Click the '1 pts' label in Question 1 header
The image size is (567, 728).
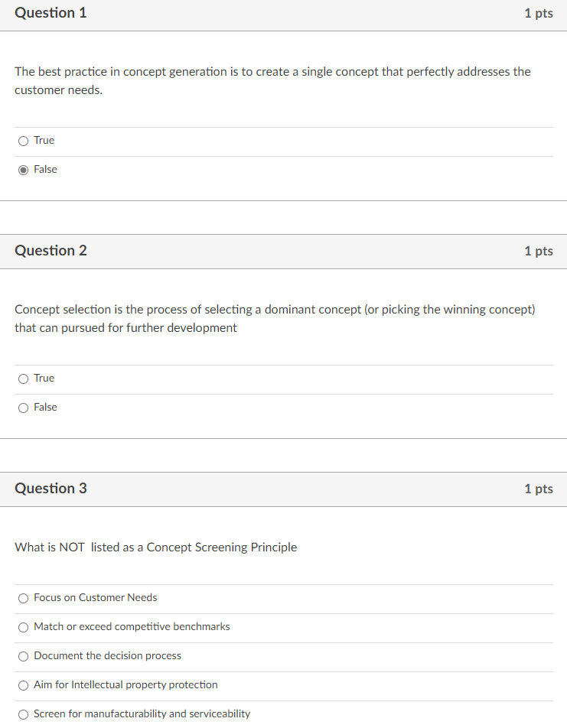click(x=538, y=14)
